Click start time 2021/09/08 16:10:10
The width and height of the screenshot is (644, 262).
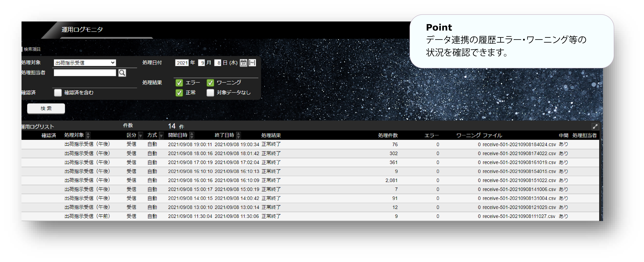[x=190, y=171]
